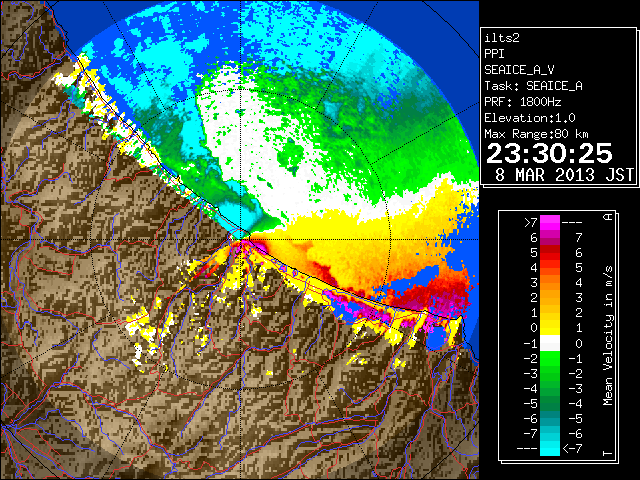Pick the white zero-velocity segment of the color bar
This screenshot has height=480, width=640.
[550, 343]
